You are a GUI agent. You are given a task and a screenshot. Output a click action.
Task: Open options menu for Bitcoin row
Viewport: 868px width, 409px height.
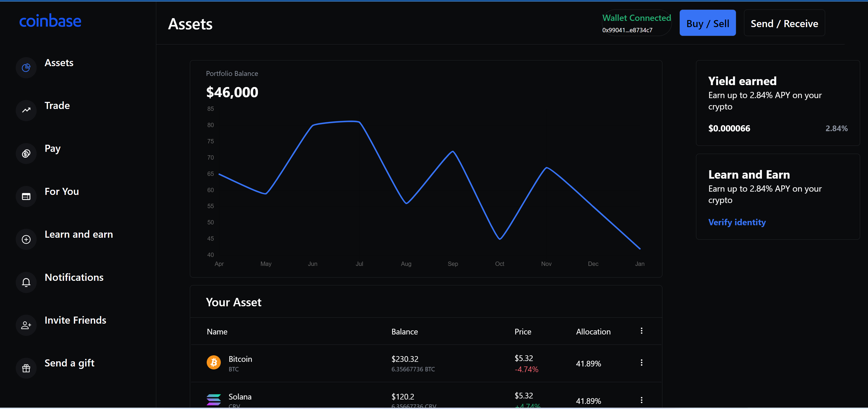tap(641, 363)
